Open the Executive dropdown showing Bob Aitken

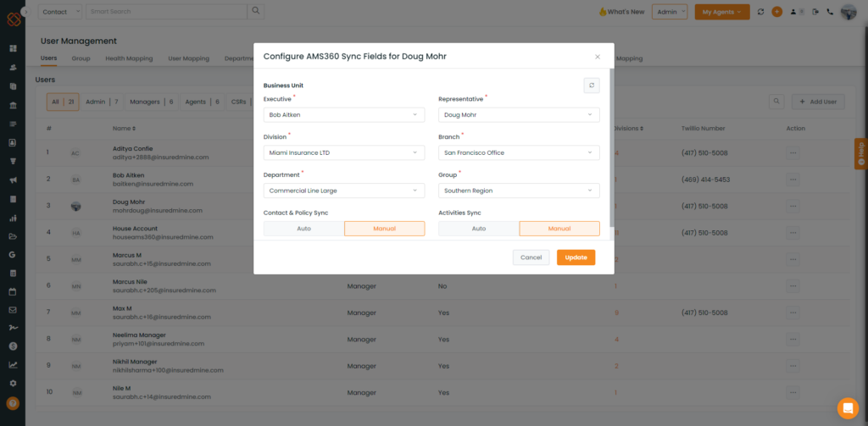point(344,114)
